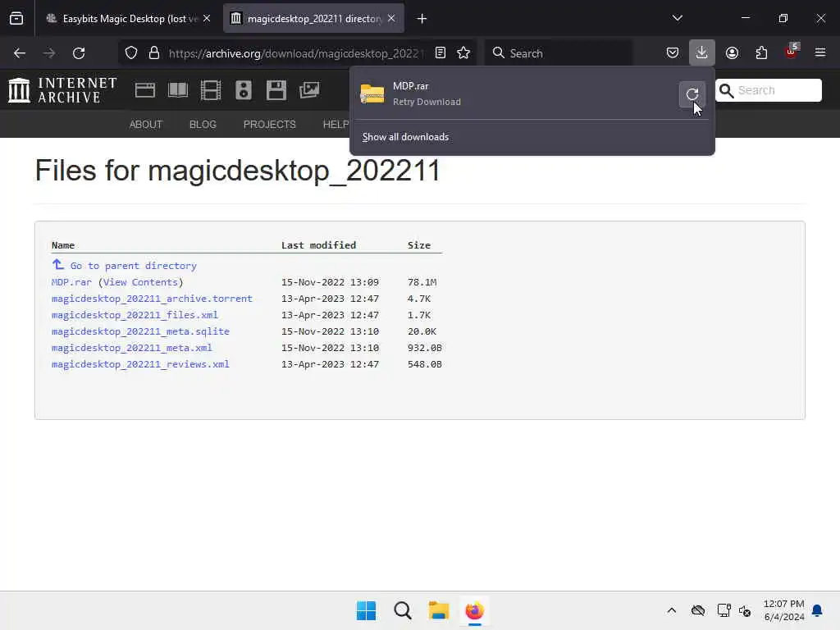The height and width of the screenshot is (630, 840).
Task: Open magicdesktop_202211_meta.xml link
Action: pyautogui.click(x=132, y=348)
